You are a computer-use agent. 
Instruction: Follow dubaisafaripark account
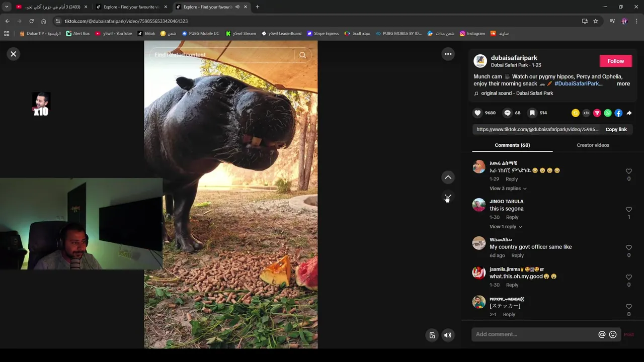pyautogui.click(x=615, y=61)
